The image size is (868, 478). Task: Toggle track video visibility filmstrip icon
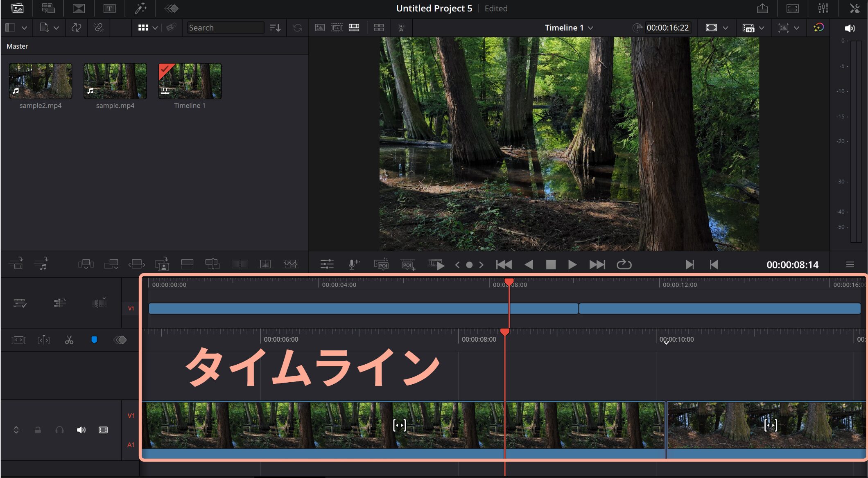tap(103, 430)
